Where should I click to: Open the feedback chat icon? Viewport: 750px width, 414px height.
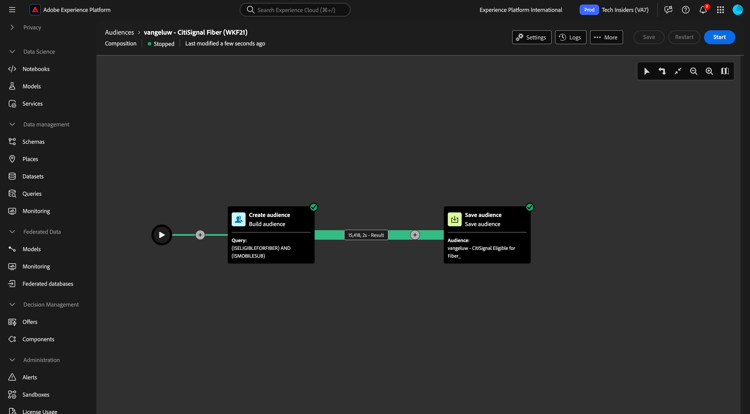coord(668,10)
